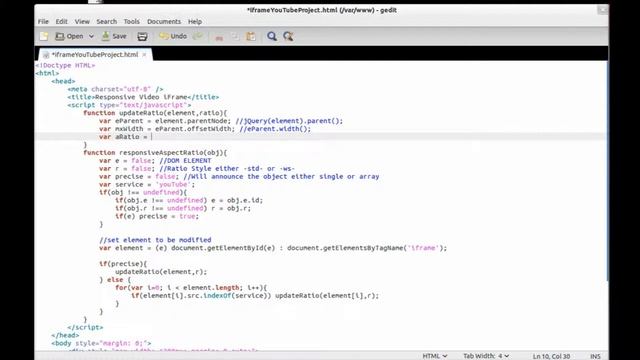This screenshot has height=360, width=640.
Task: Click the Copy icon
Action: tap(235, 36)
